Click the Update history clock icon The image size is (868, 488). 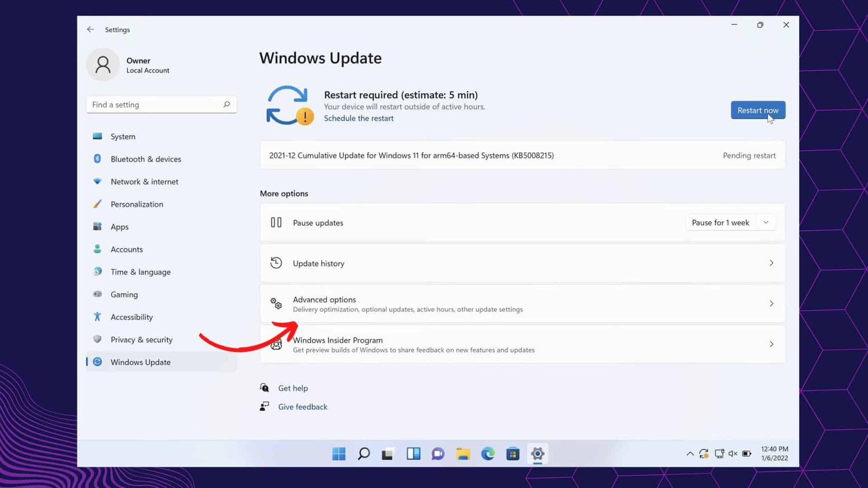coord(276,263)
